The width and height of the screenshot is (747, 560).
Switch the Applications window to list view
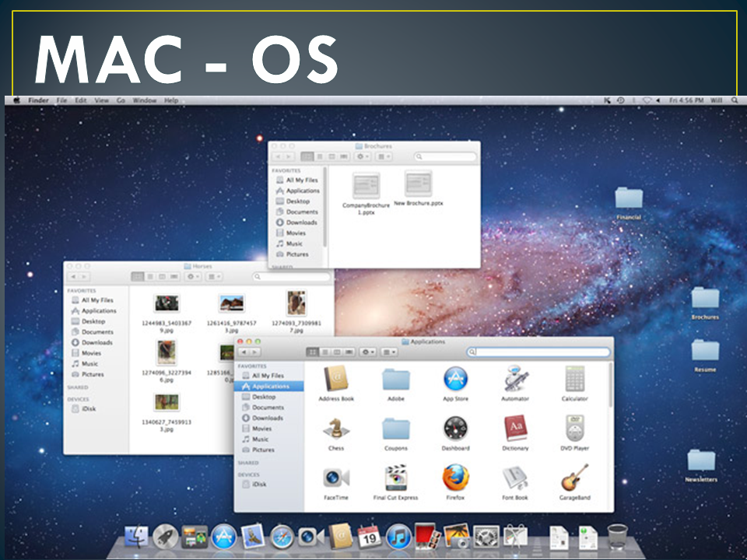[326, 352]
